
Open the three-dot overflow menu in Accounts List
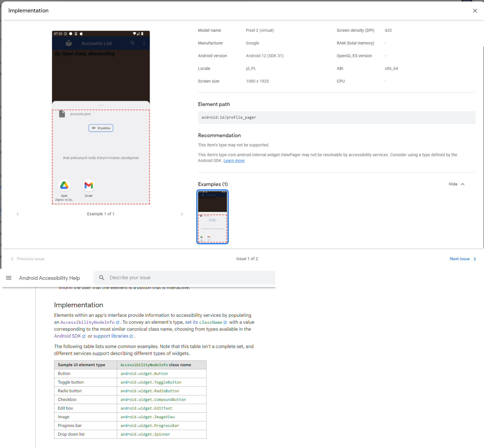[x=144, y=43]
